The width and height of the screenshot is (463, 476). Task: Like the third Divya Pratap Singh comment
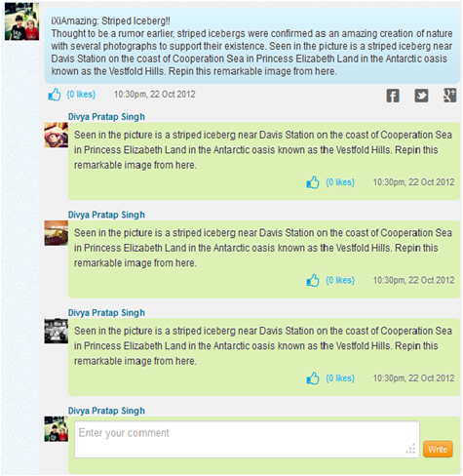coord(313,378)
